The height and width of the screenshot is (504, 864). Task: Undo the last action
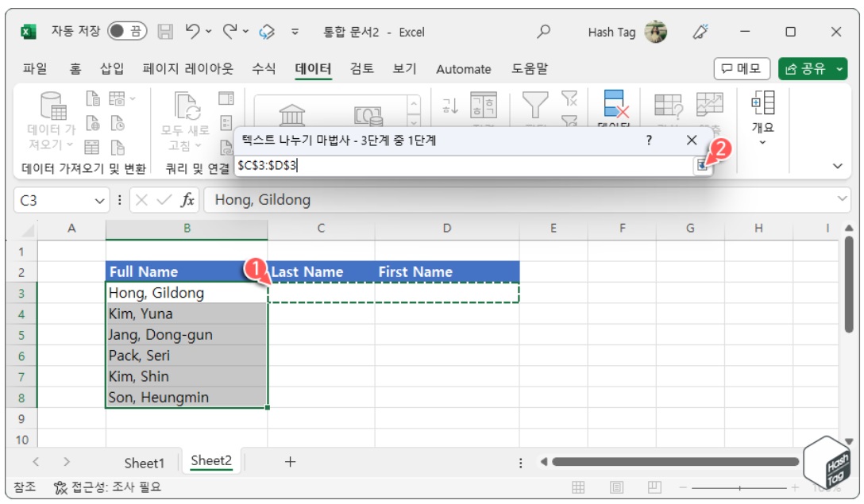coord(192,31)
